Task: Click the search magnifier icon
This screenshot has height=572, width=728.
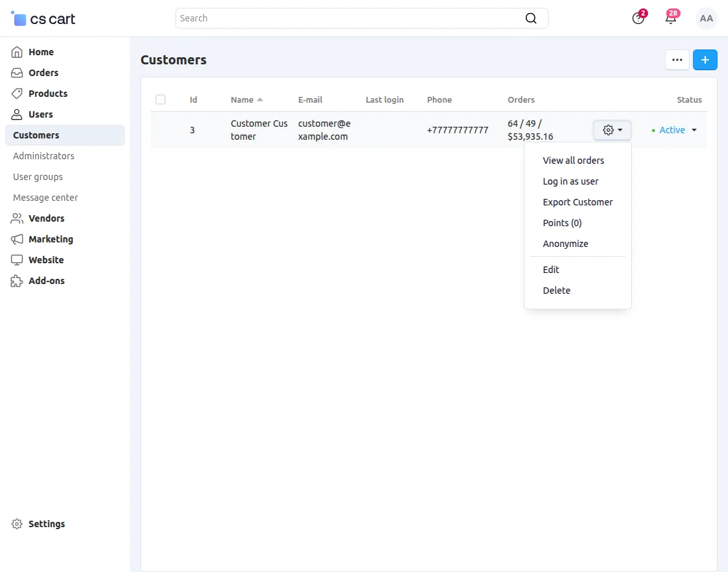Action: (531, 18)
